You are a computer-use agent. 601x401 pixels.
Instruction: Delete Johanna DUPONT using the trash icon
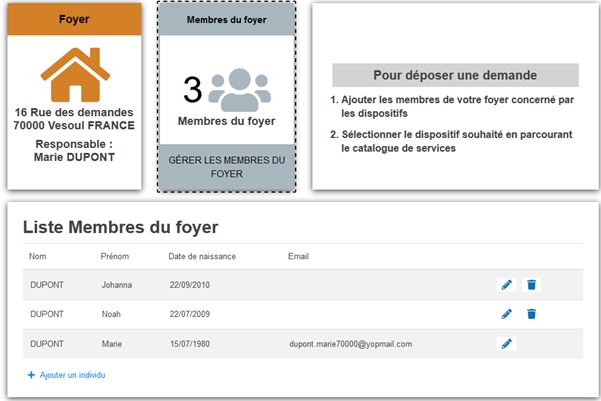[x=531, y=285]
